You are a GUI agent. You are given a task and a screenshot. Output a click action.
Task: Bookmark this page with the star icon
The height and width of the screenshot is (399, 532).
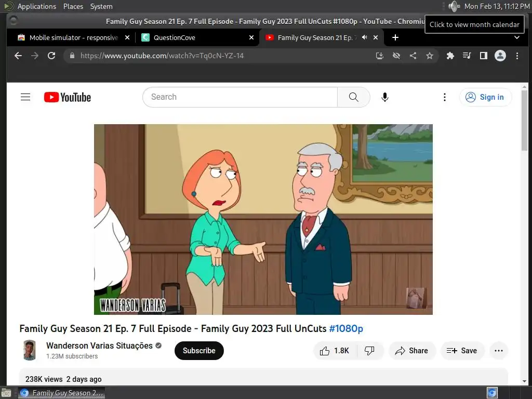pos(430,56)
